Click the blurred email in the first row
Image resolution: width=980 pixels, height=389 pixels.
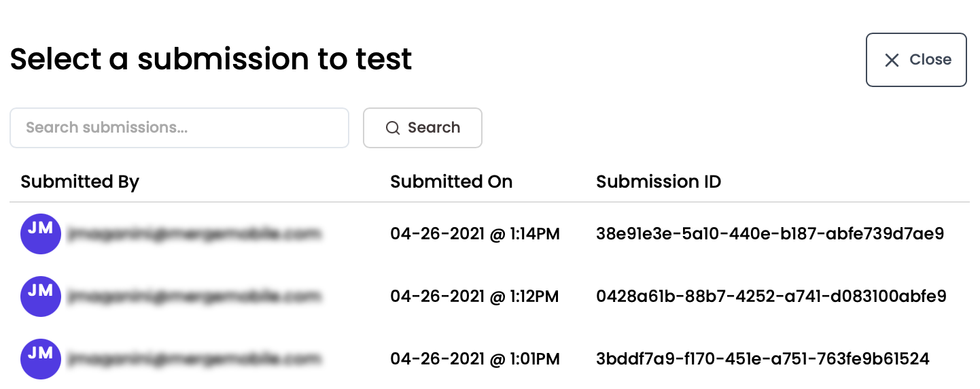click(194, 234)
